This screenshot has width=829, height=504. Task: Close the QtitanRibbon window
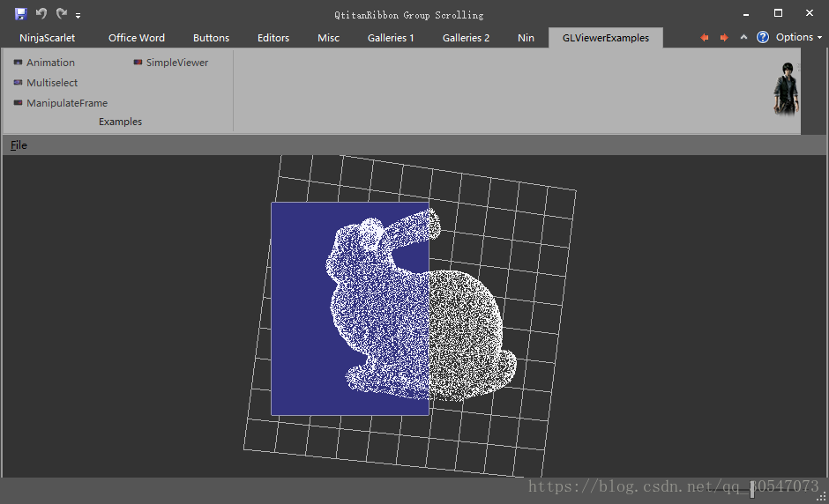(810, 13)
